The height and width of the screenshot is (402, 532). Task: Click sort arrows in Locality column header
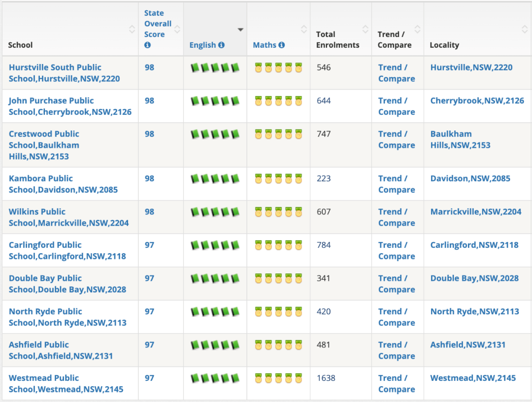tap(525, 29)
